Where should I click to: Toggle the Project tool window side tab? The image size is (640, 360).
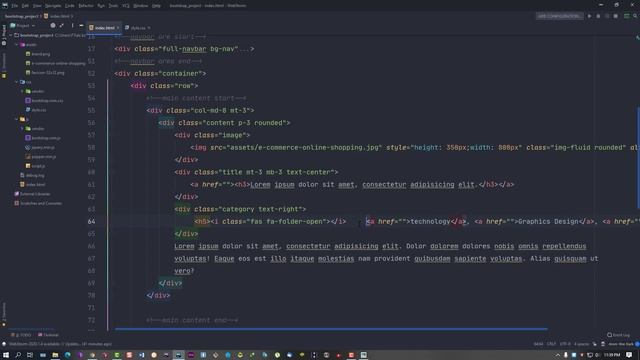[4, 34]
